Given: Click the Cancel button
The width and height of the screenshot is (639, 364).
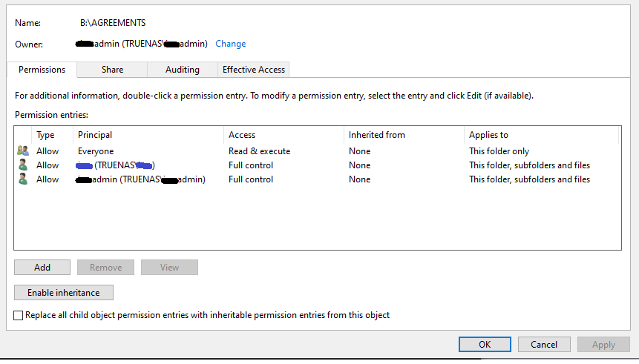Looking at the screenshot, I should click(545, 345).
